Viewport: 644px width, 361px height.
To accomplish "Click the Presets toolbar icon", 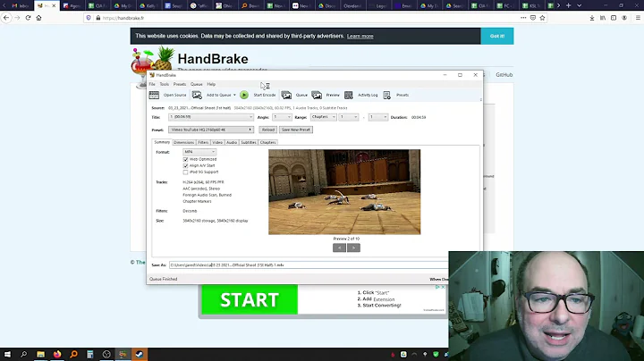I will 387,95.
